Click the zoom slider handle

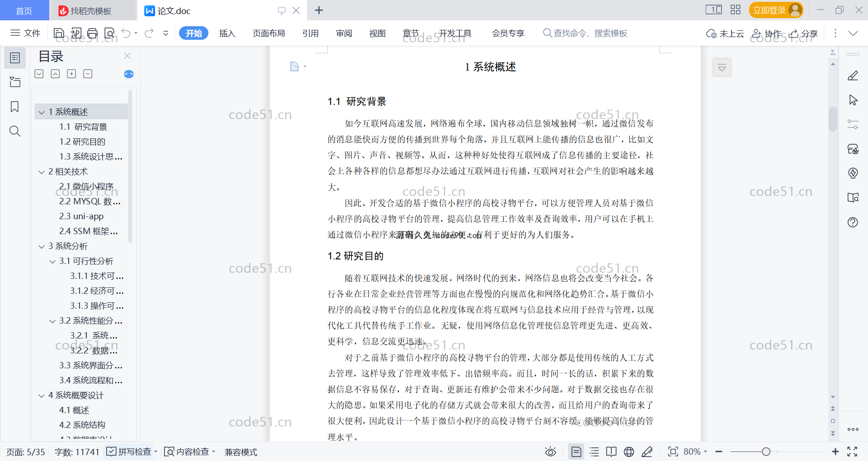pyautogui.click(x=766, y=452)
